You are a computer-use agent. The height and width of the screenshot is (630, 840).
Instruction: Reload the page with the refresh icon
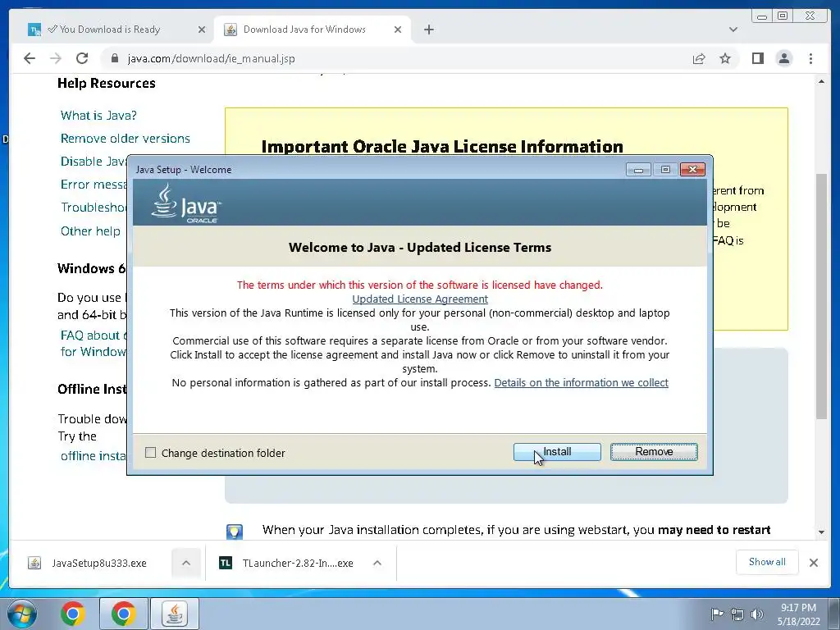click(82, 58)
